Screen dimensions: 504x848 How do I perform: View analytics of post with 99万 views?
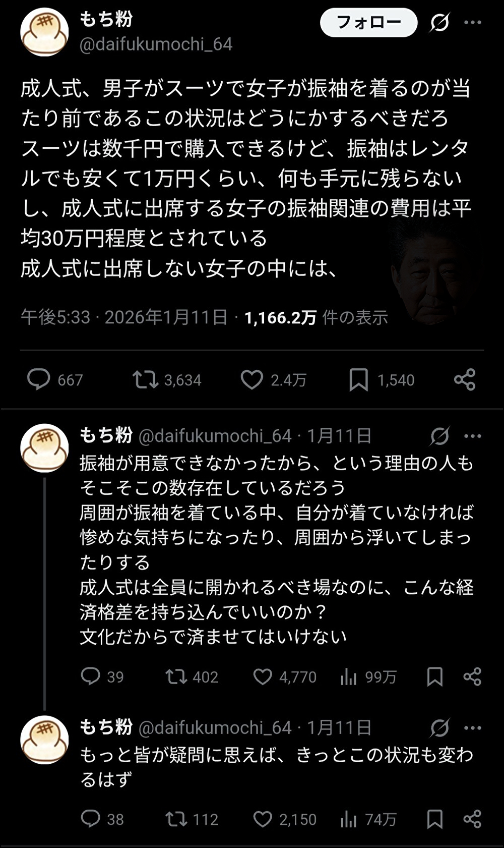[349, 676]
